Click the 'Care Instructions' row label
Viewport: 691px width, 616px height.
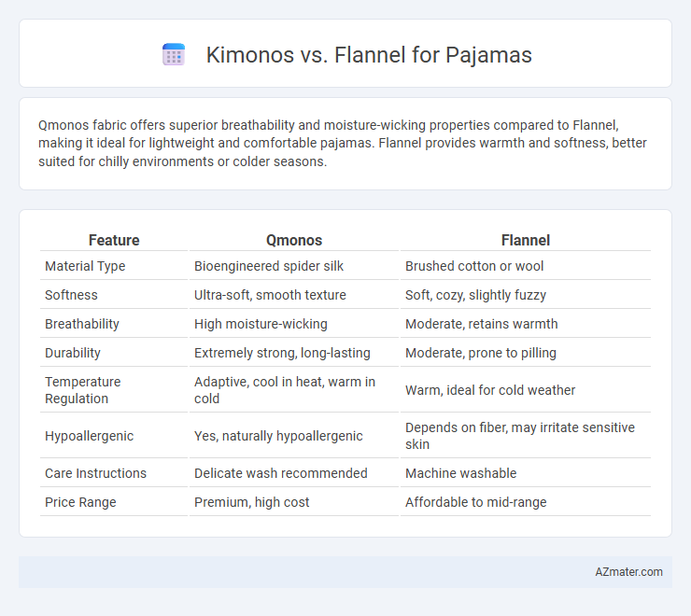tap(95, 473)
